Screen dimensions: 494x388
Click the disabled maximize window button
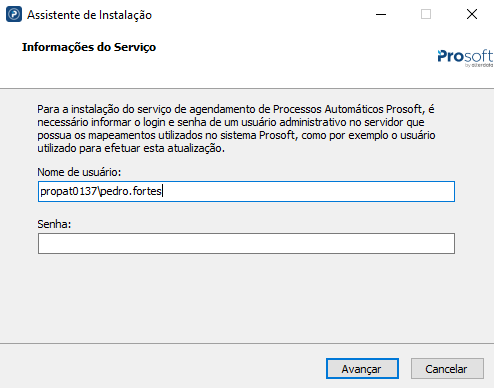(x=426, y=14)
